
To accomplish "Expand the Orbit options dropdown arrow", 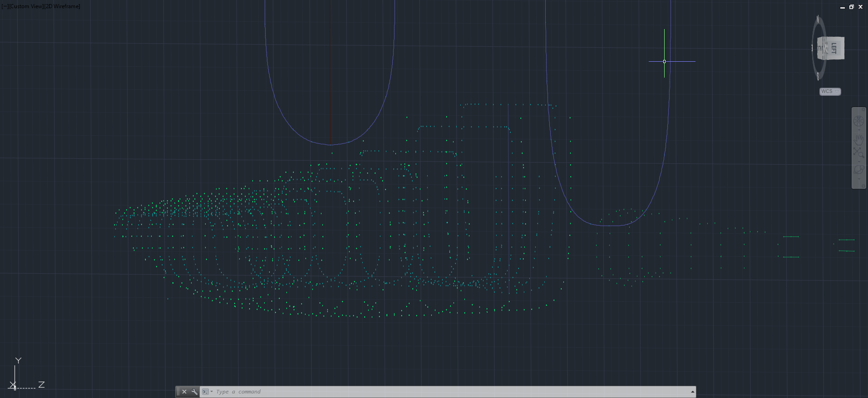I will point(858,178).
